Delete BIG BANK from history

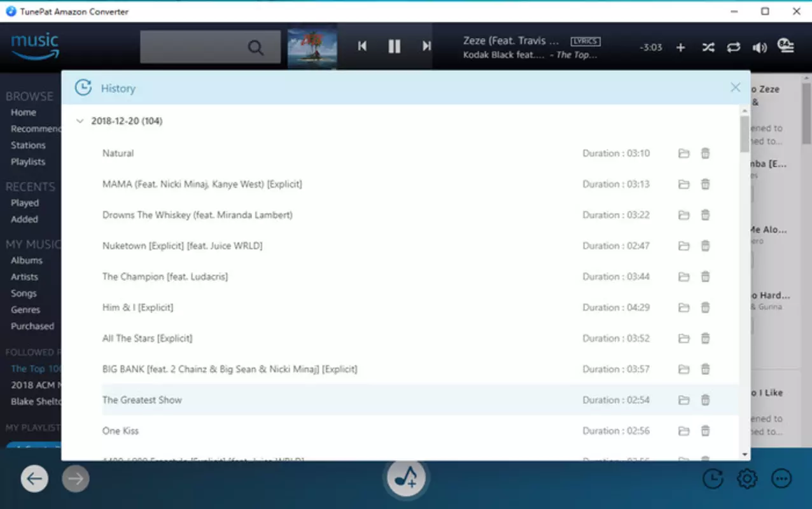(705, 370)
